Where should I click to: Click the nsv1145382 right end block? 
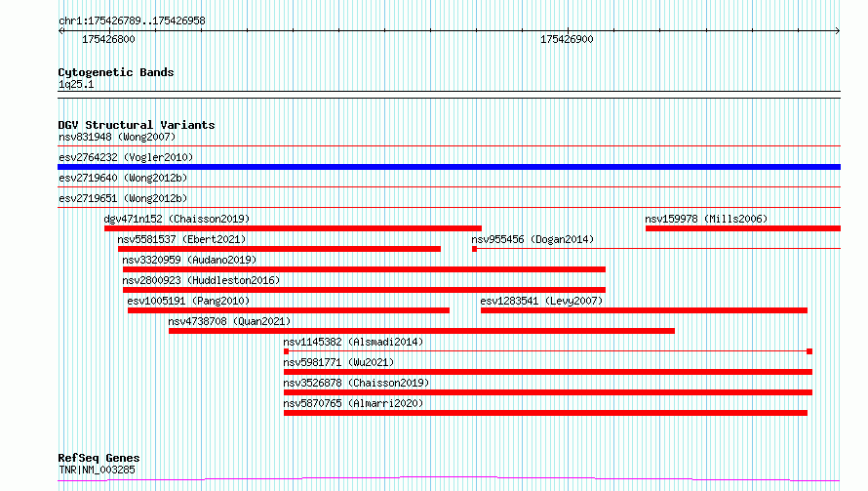809,351
